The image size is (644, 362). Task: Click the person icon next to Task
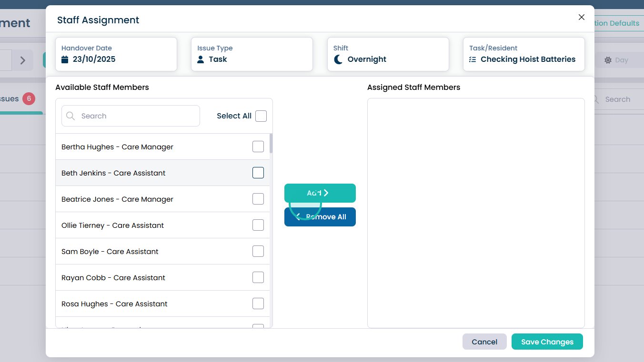201,59
